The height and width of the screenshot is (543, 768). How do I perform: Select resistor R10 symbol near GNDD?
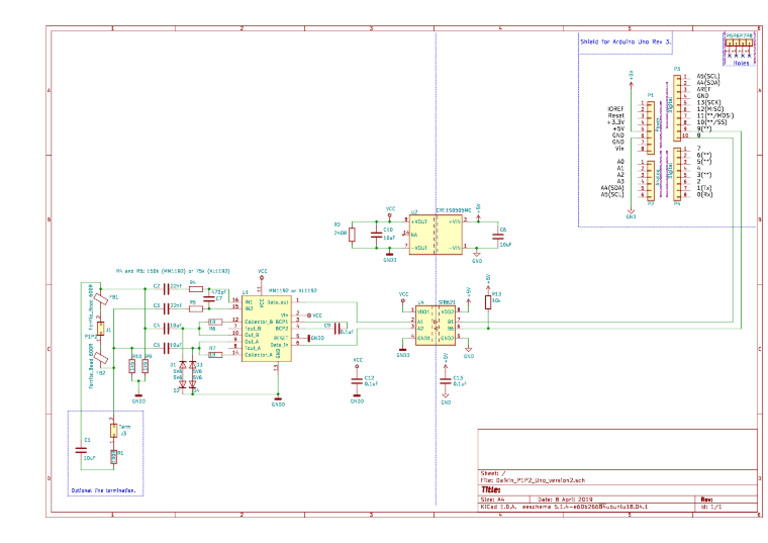click(132, 366)
